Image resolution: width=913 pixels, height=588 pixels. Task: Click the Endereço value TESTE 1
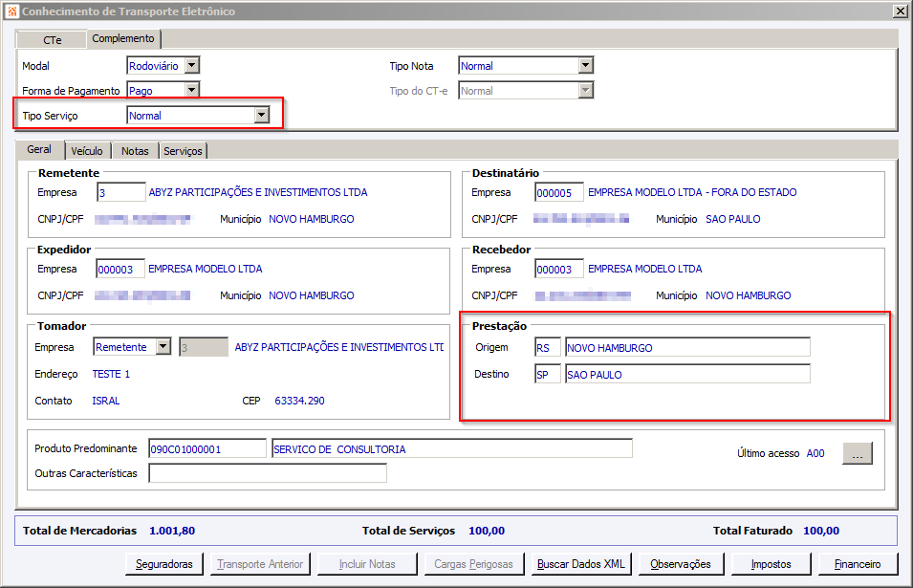pyautogui.click(x=111, y=374)
